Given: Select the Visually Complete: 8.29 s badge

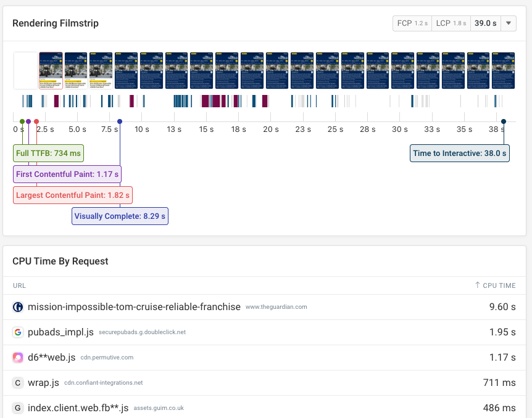Looking at the screenshot, I should 120,216.
